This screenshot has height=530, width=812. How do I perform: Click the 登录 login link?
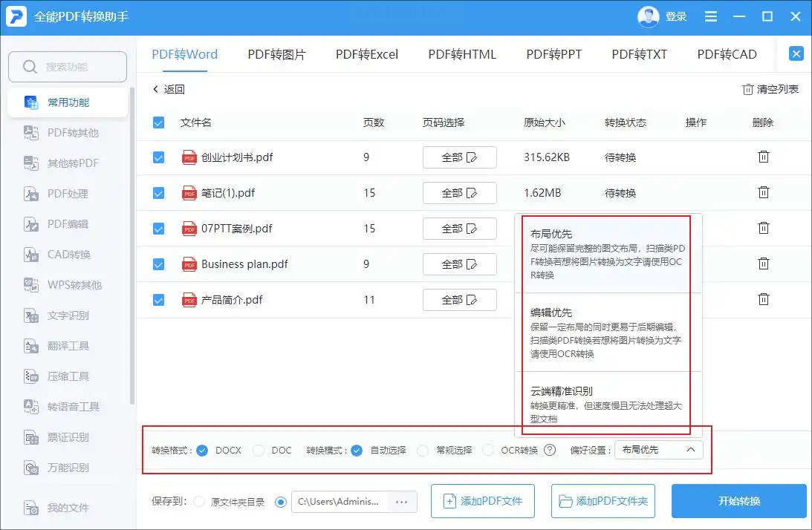point(676,16)
